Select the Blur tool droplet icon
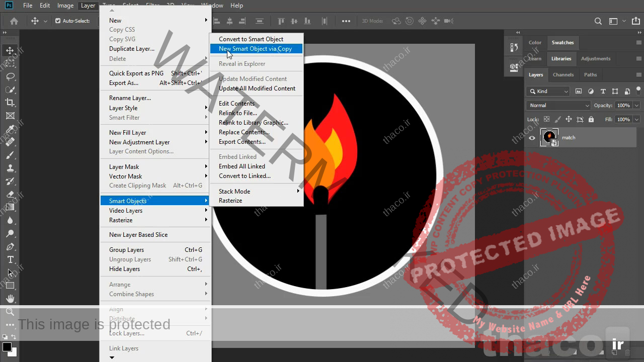This screenshot has height=362, width=644. coord(10,220)
